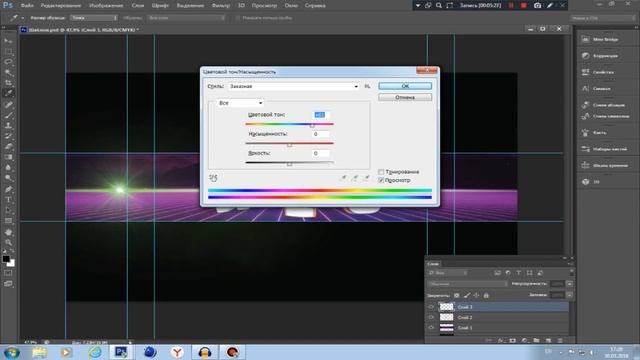This screenshot has height=360, width=640.
Task: Enable the Тонирование checkbox
Action: [x=381, y=172]
